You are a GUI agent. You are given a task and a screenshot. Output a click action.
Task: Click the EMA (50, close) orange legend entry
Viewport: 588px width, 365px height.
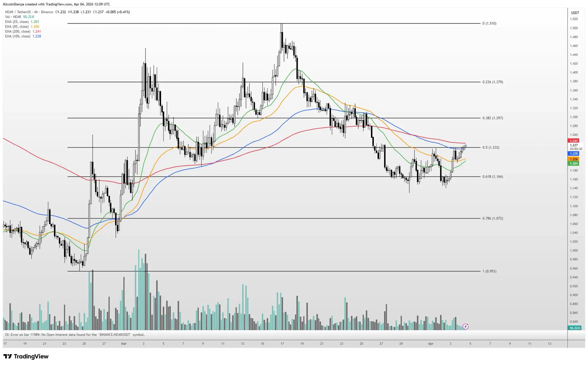(17, 27)
